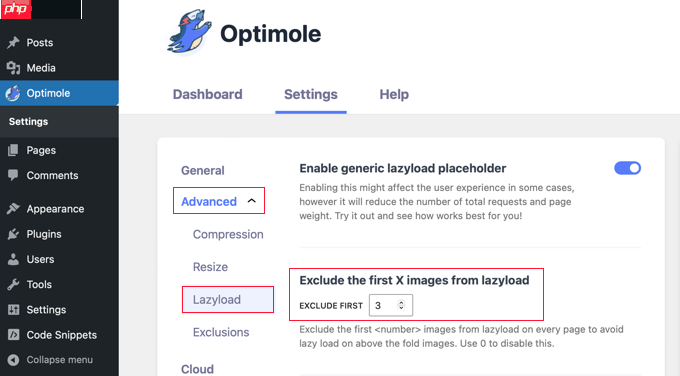
Task: Open the General settings section
Action: 203,170
